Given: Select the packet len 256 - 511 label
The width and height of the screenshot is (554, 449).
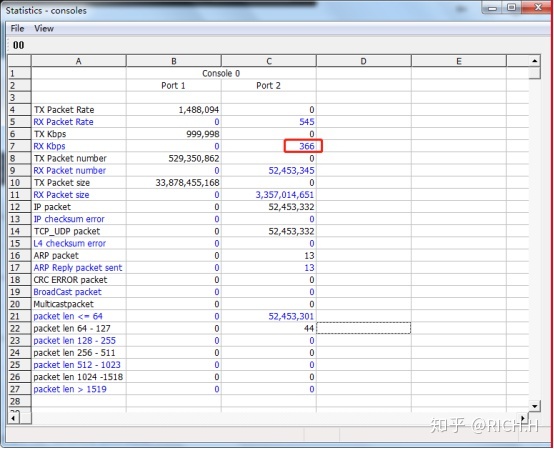Looking at the screenshot, I should pyautogui.click(x=74, y=353).
